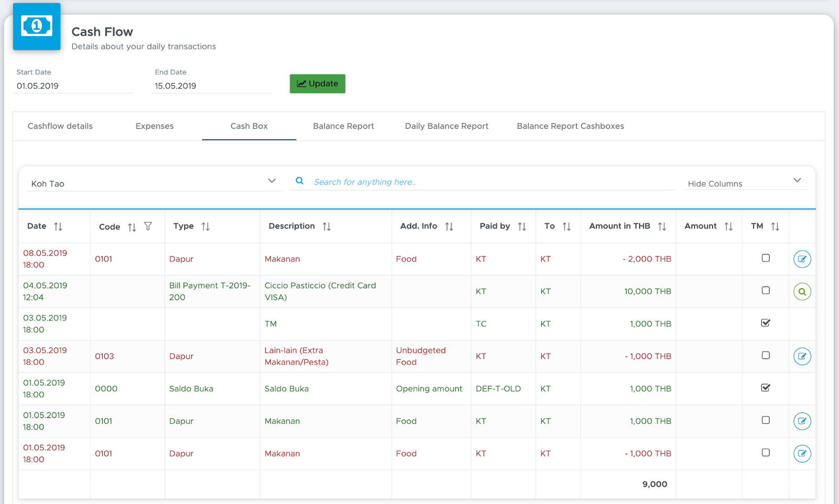View details of Ciccio Pasticcio bill payment

802,291
